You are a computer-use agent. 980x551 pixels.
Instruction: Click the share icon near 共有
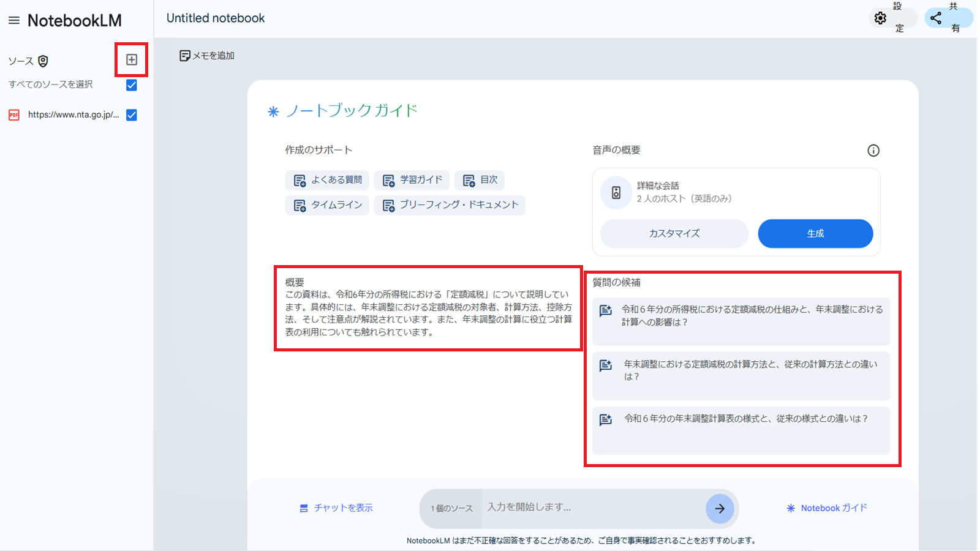[x=935, y=18]
